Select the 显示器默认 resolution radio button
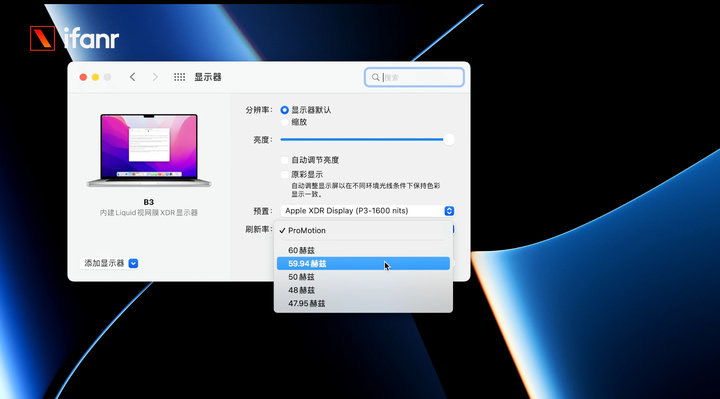 (285, 110)
